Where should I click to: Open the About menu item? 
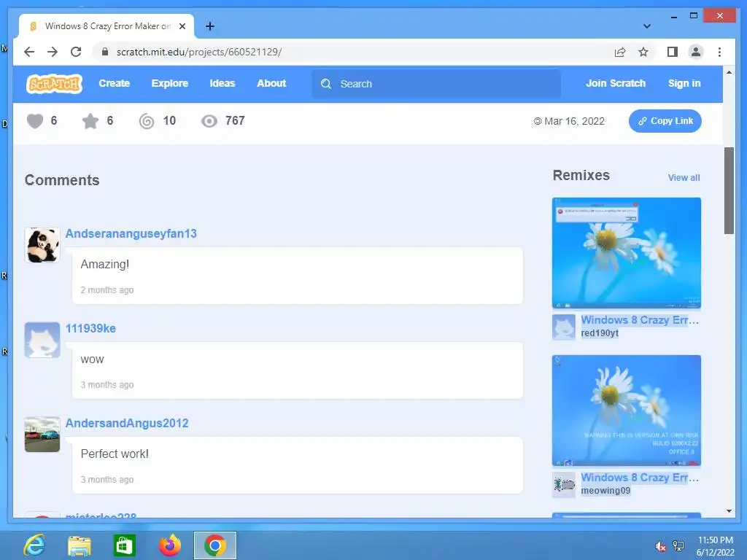[271, 83]
